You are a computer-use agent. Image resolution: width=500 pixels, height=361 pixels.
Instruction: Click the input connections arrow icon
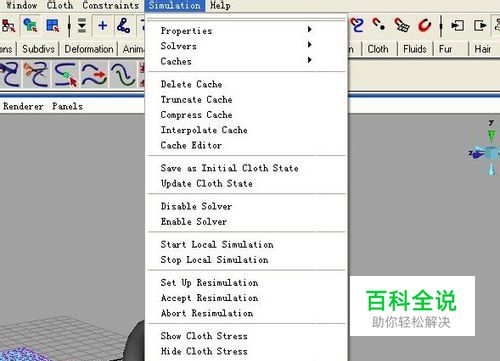[x=457, y=25]
